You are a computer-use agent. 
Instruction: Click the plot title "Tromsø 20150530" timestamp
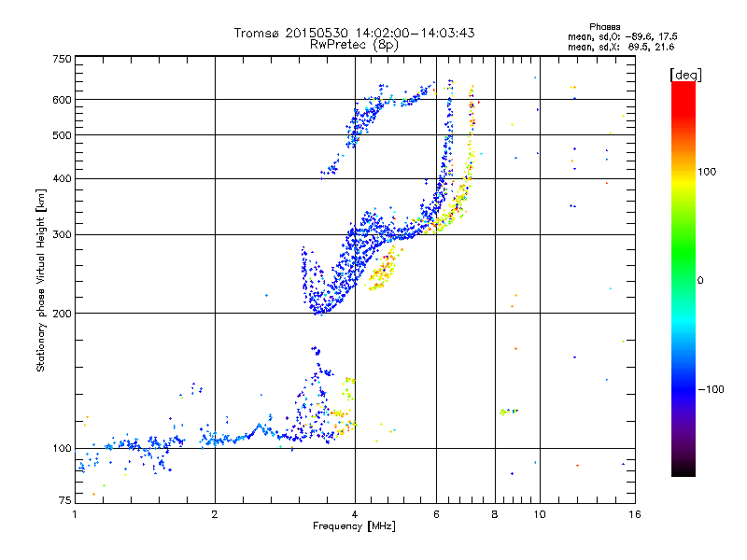(x=354, y=33)
